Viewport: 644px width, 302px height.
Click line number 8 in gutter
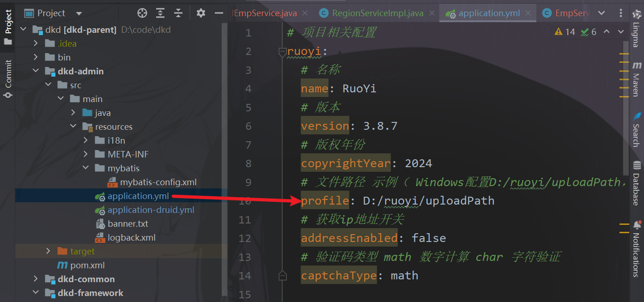249,163
